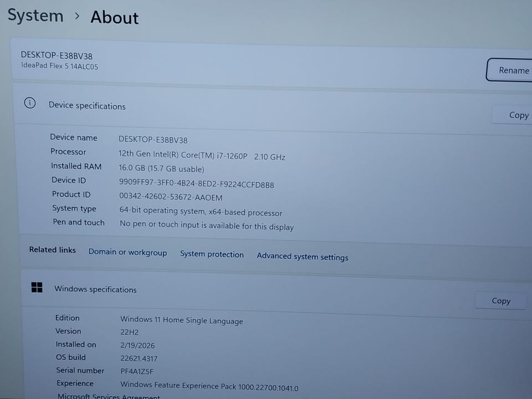Select IdeaPad Flex 5 14ALC05 model text

pos(60,66)
